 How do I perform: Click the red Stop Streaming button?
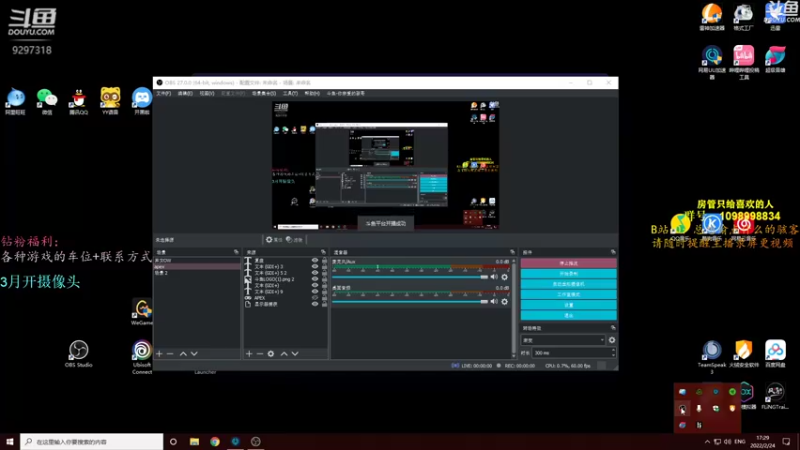tap(568, 263)
